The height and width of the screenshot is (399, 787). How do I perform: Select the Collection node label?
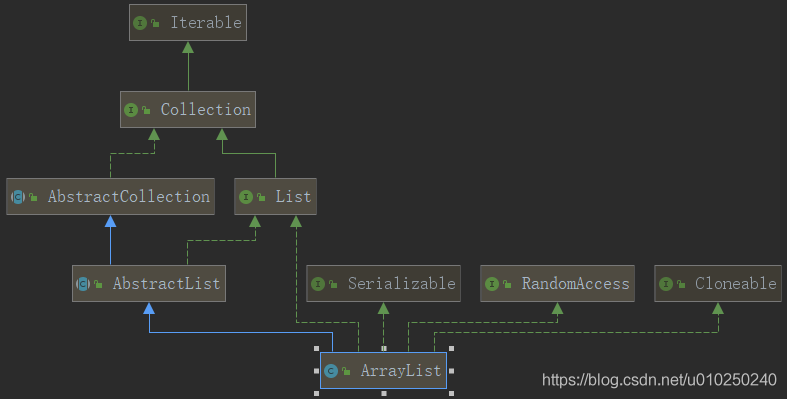206,109
